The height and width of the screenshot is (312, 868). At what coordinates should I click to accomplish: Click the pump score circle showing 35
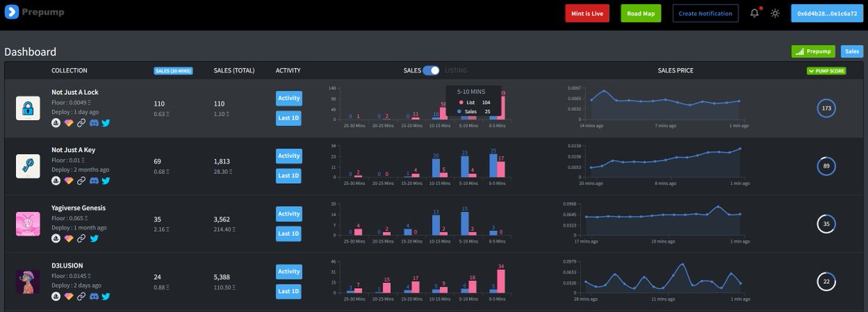click(826, 224)
